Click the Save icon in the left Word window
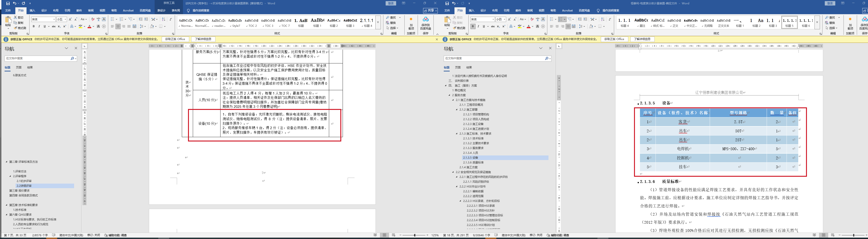Image resolution: width=868 pixels, height=239 pixels. point(8,3)
